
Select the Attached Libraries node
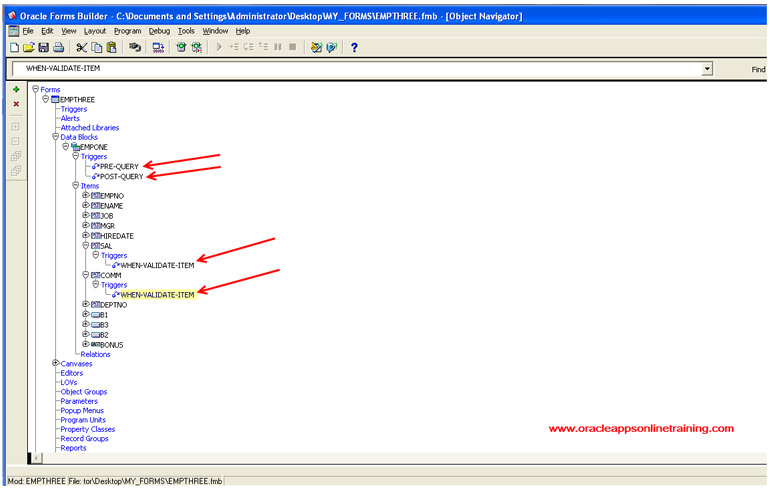[x=90, y=128]
